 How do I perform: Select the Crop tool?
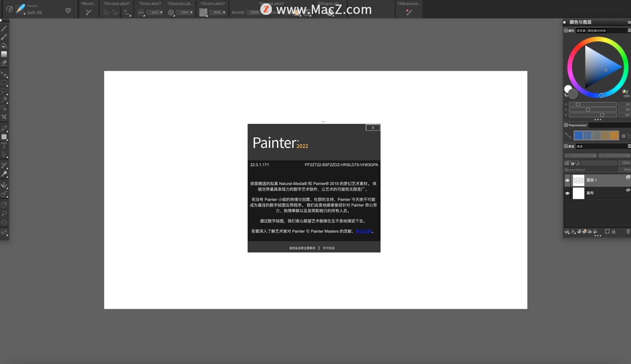[4, 117]
